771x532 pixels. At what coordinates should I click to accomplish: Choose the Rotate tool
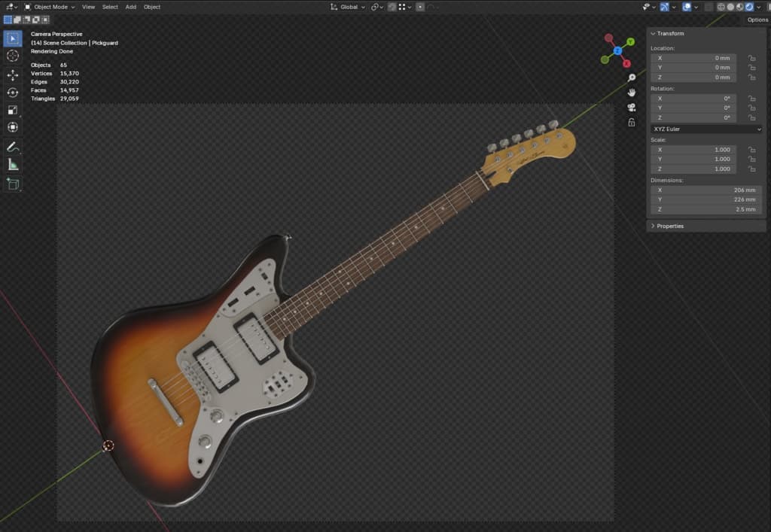pyautogui.click(x=13, y=93)
